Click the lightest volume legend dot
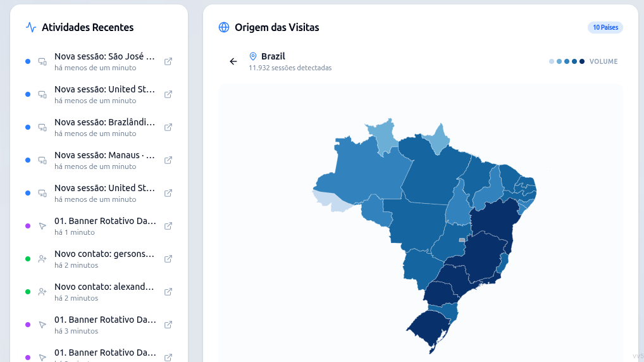 point(552,61)
